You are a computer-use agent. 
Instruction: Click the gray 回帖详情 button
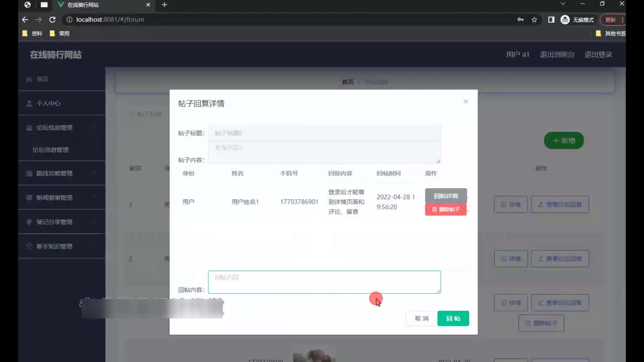446,196
